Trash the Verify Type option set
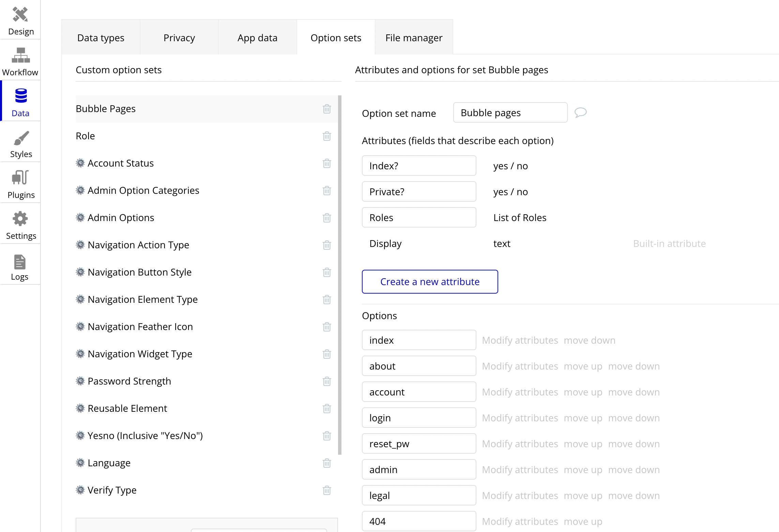Screen dimensions: 779x532 click(326, 490)
